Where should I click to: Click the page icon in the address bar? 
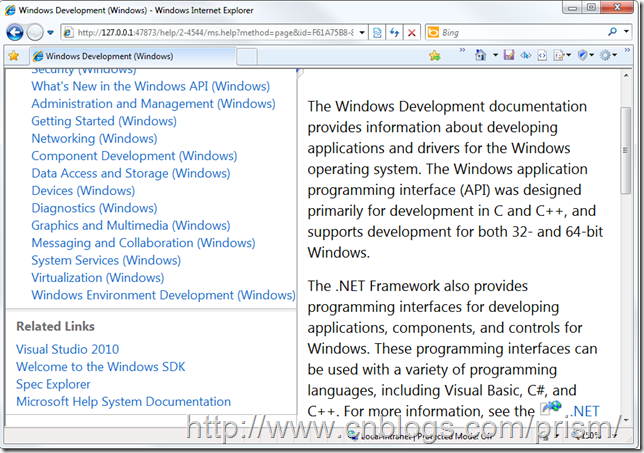(68, 32)
